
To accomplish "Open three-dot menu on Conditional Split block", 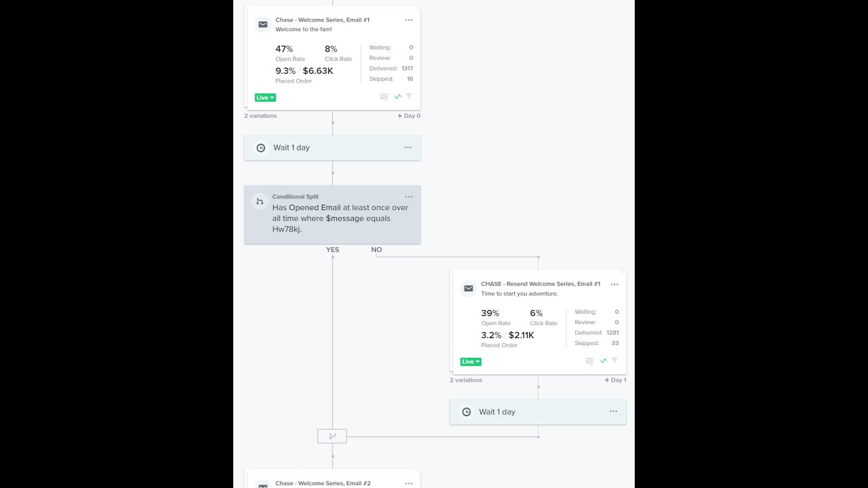I will [x=409, y=197].
